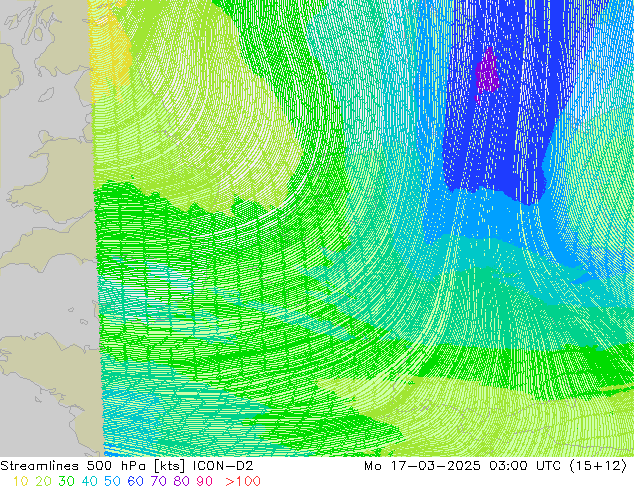Click the legend value >100
This screenshot has width=634, height=490.
click(x=243, y=482)
